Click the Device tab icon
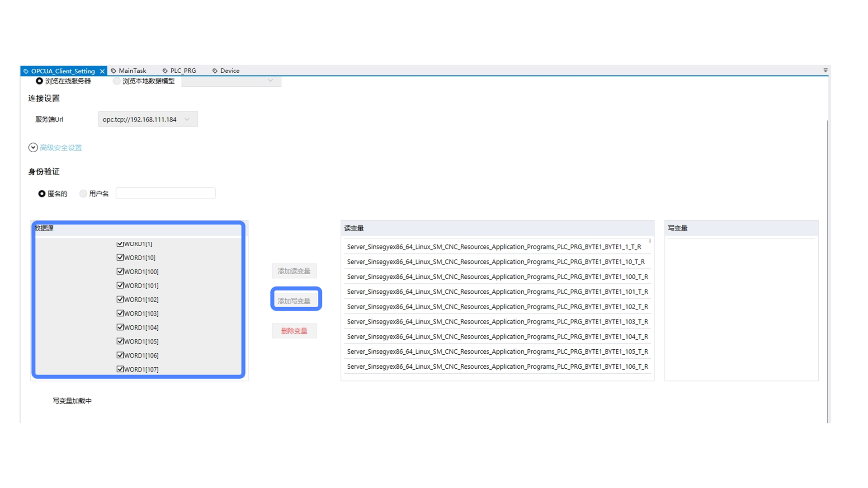Viewport: 868px width, 488px height. pos(215,71)
